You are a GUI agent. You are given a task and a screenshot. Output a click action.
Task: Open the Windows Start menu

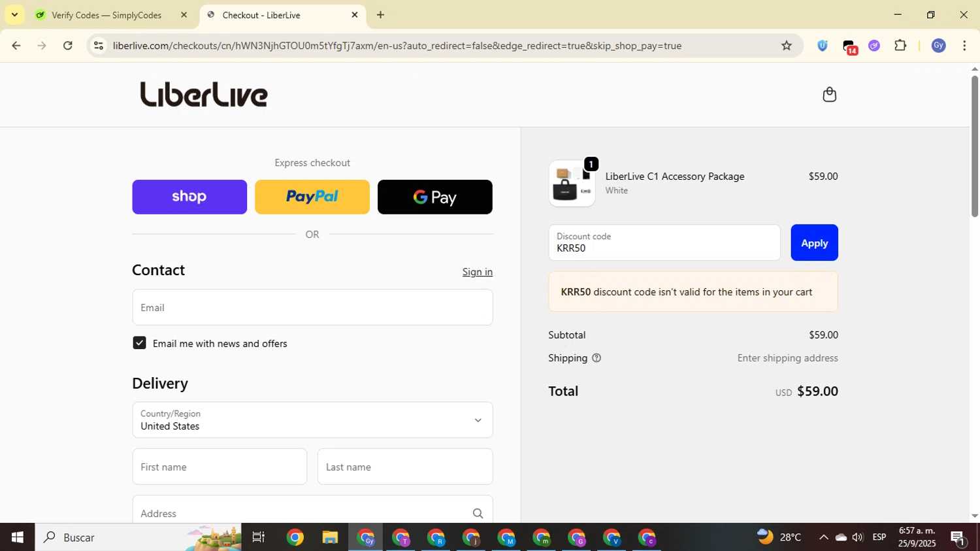(17, 537)
